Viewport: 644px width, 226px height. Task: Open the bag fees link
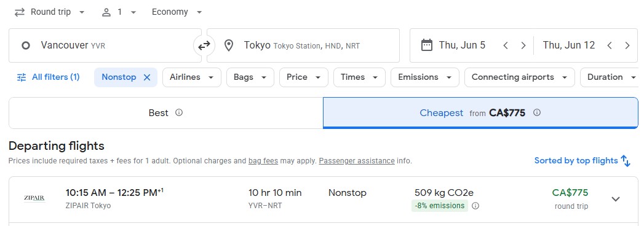(x=263, y=161)
